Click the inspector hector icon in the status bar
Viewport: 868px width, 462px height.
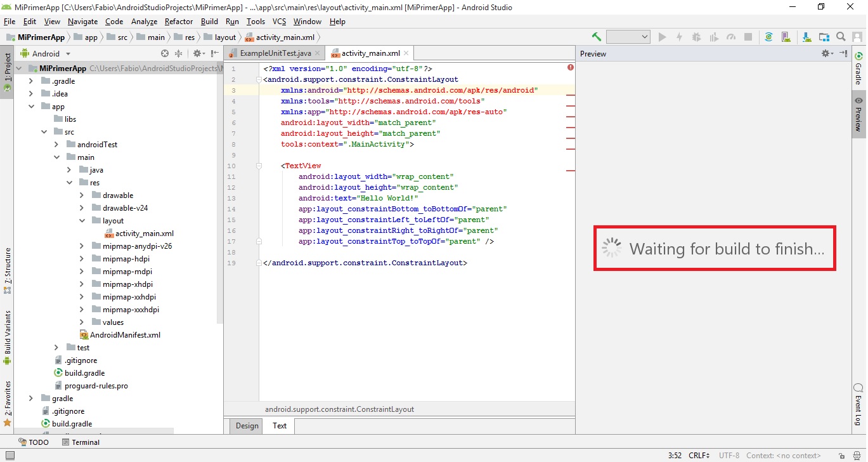[857, 456]
